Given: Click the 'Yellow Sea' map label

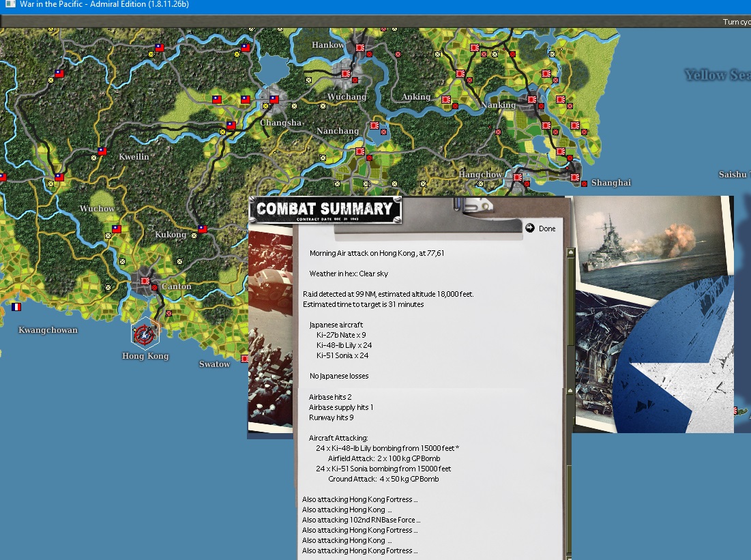Looking at the screenshot, I should tap(718, 75).
